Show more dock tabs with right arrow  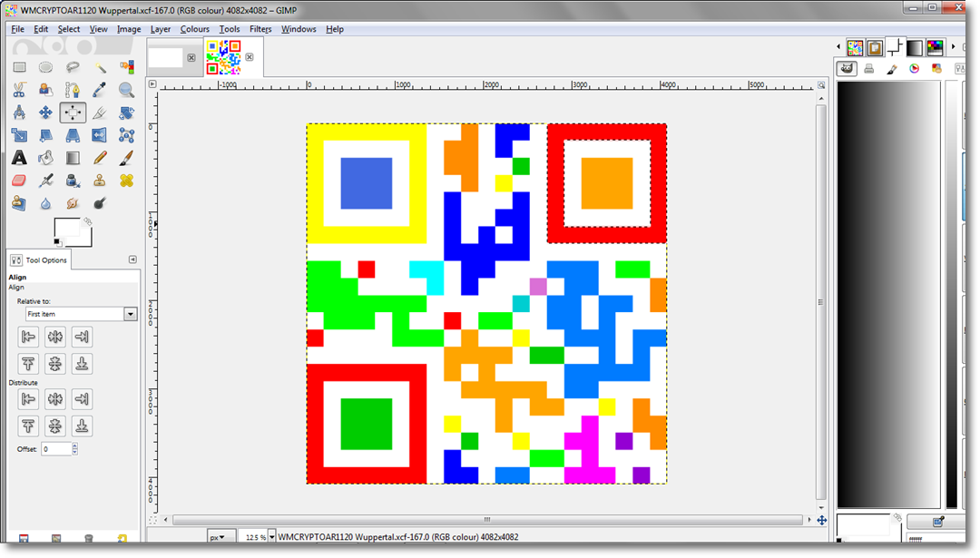pyautogui.click(x=953, y=47)
